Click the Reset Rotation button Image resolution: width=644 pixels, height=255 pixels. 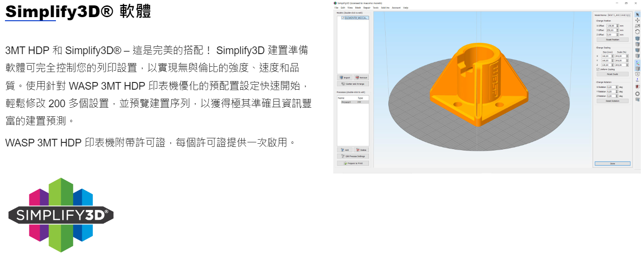tap(612, 100)
